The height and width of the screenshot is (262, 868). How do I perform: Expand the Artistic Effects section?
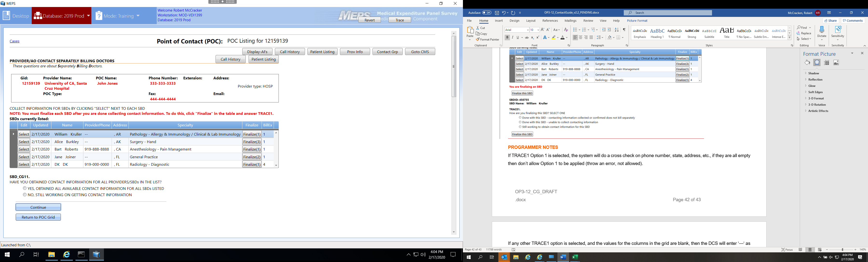click(x=818, y=111)
